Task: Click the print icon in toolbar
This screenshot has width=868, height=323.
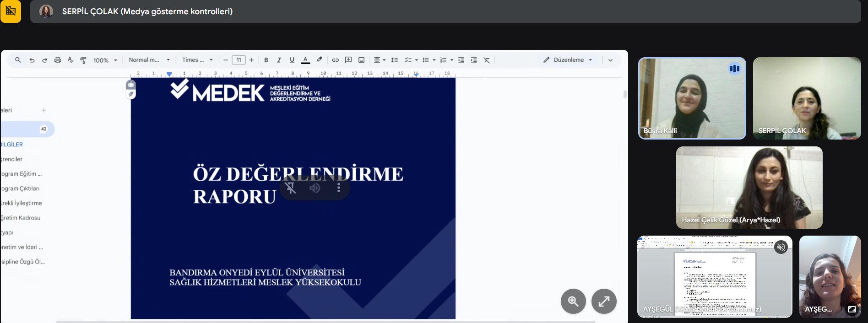Action: coord(58,60)
